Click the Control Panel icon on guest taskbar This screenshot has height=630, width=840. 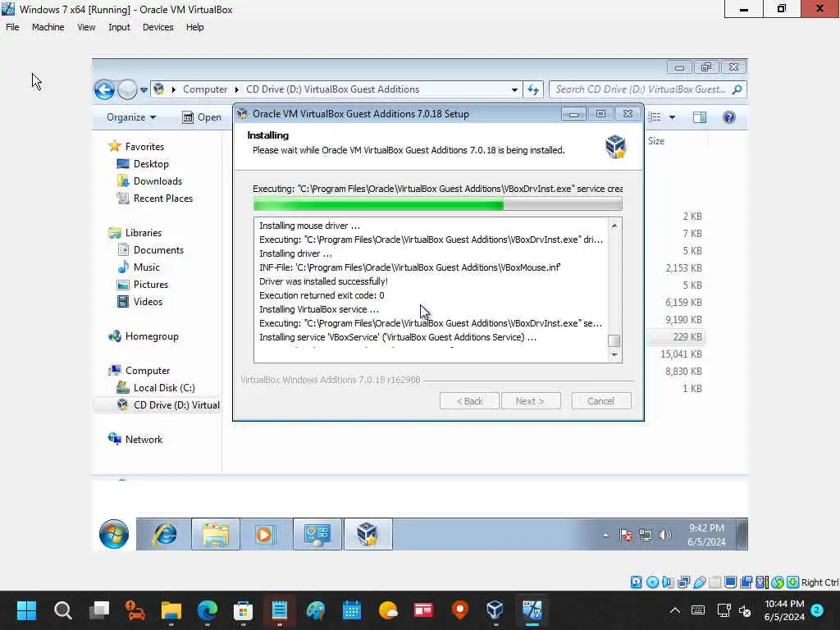[317, 534]
